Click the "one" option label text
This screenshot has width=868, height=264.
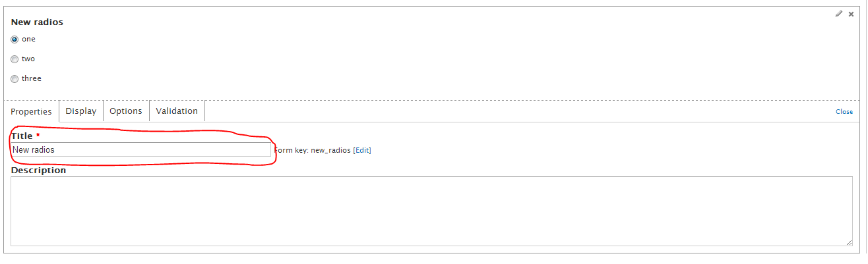(x=28, y=40)
